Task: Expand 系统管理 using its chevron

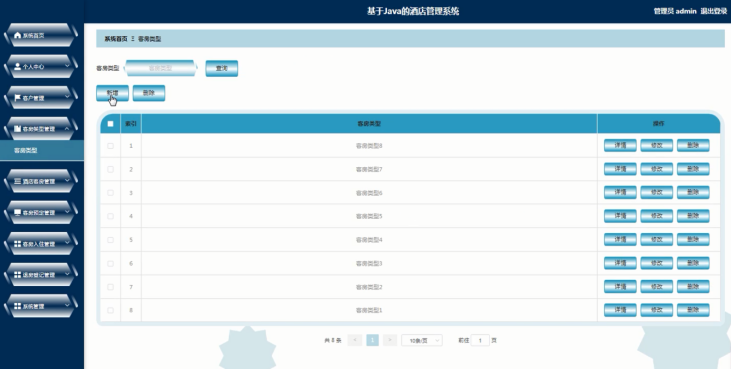Action: pyautogui.click(x=67, y=305)
